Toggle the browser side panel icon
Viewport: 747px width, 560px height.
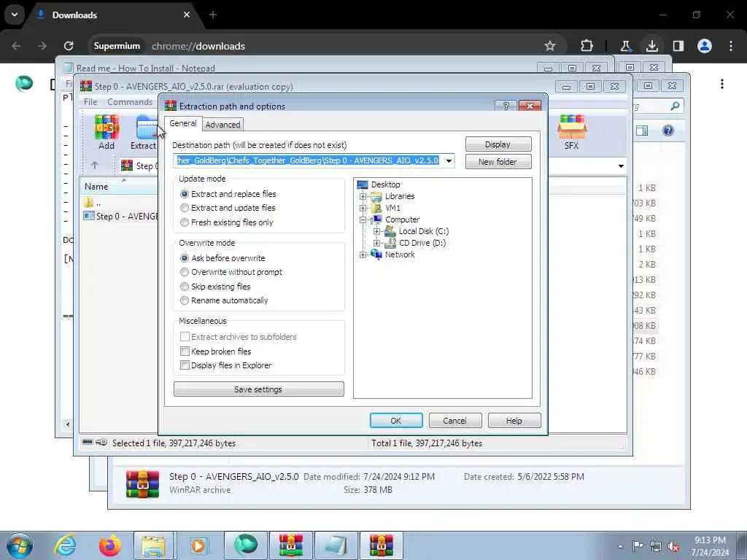click(x=678, y=46)
